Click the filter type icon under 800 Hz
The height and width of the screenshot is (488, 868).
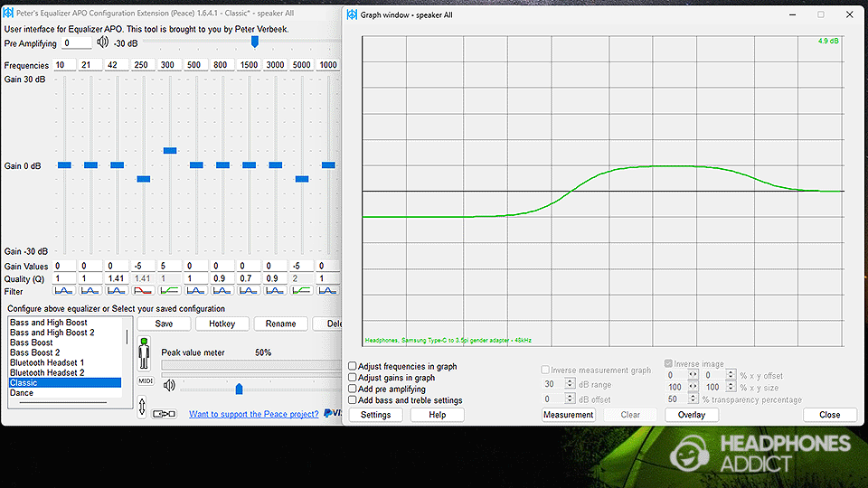click(222, 291)
